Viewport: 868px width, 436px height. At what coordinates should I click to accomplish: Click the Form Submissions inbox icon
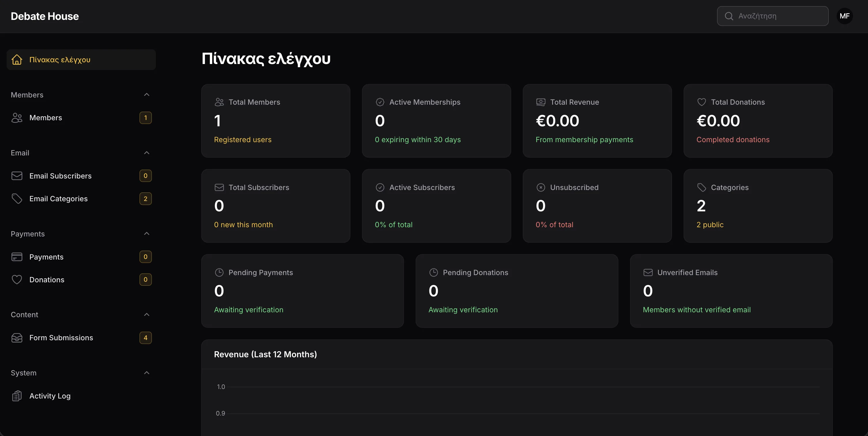click(x=17, y=338)
